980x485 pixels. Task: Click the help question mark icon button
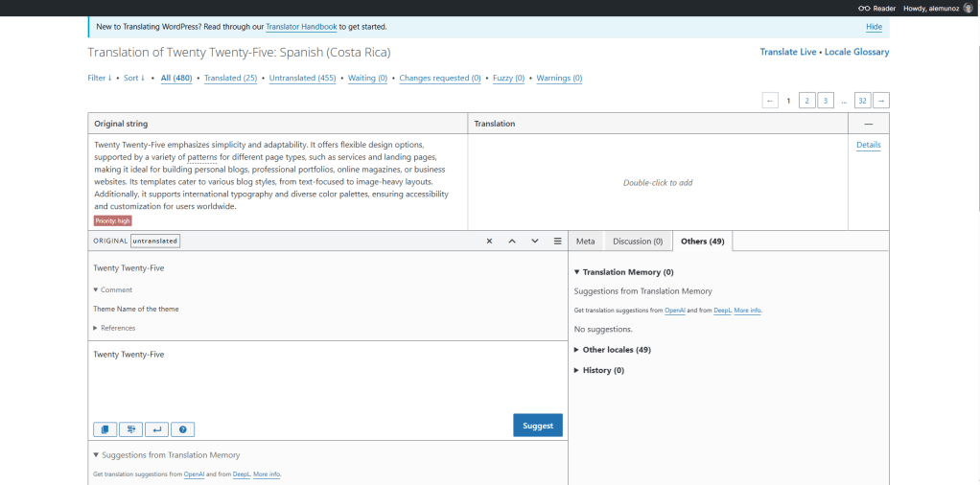click(182, 429)
